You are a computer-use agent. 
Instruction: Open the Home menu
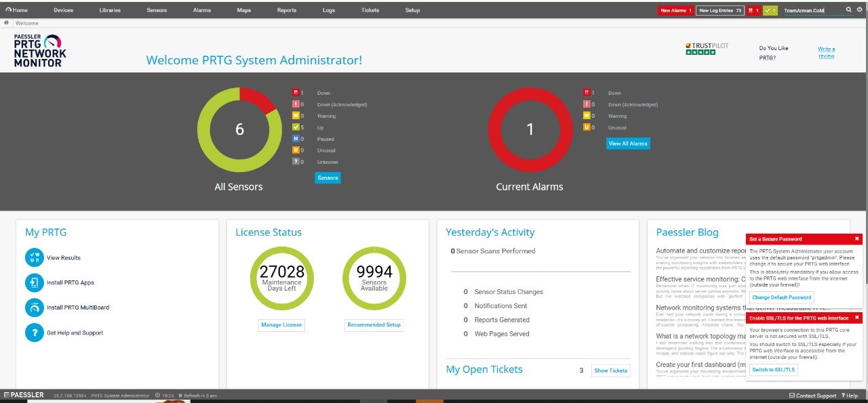[x=17, y=10]
